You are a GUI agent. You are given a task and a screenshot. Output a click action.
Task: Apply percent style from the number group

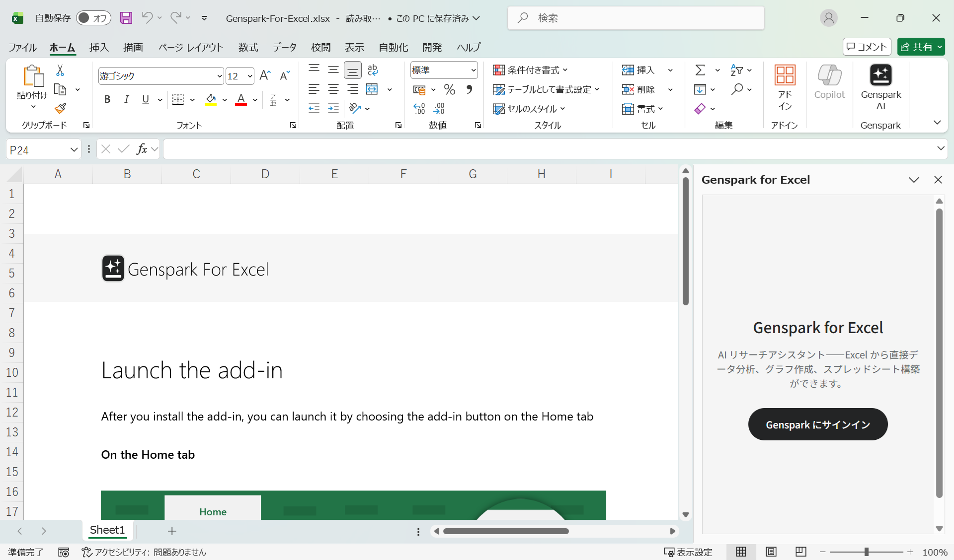tap(449, 89)
